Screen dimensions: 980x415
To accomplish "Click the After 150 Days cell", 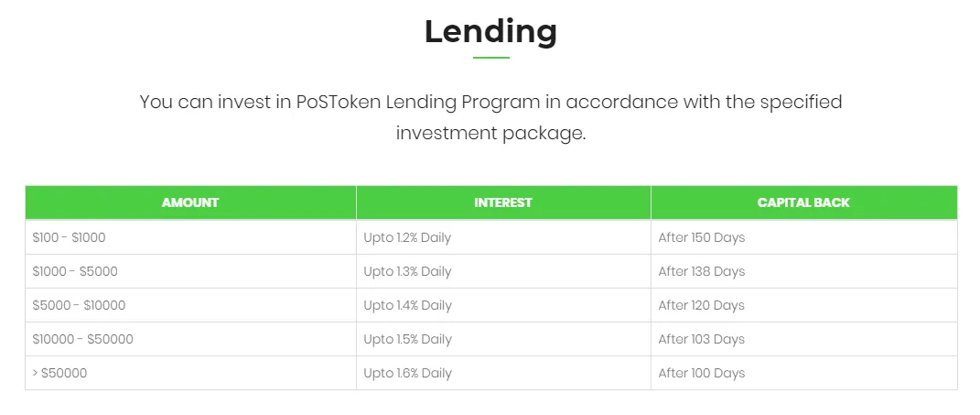I will pyautogui.click(x=702, y=237).
